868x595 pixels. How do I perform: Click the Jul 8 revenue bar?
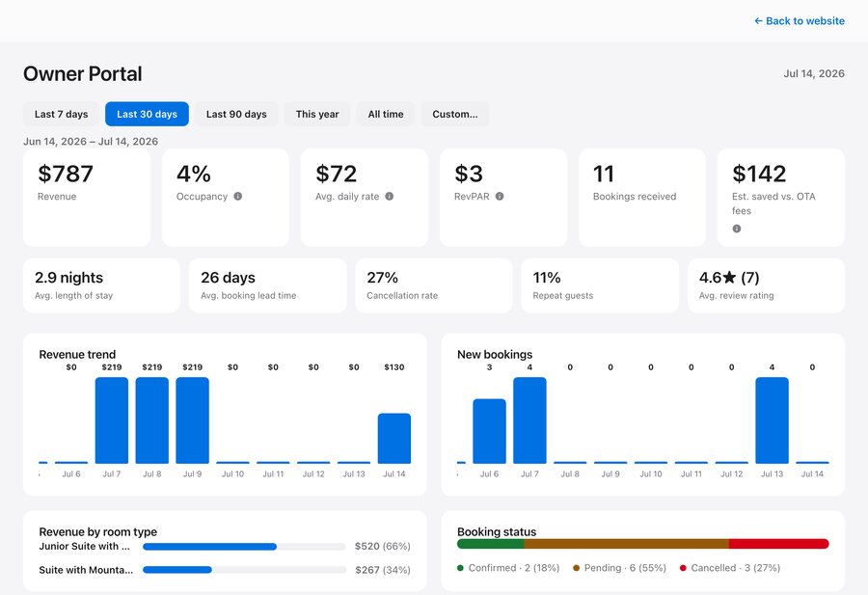pyautogui.click(x=152, y=420)
